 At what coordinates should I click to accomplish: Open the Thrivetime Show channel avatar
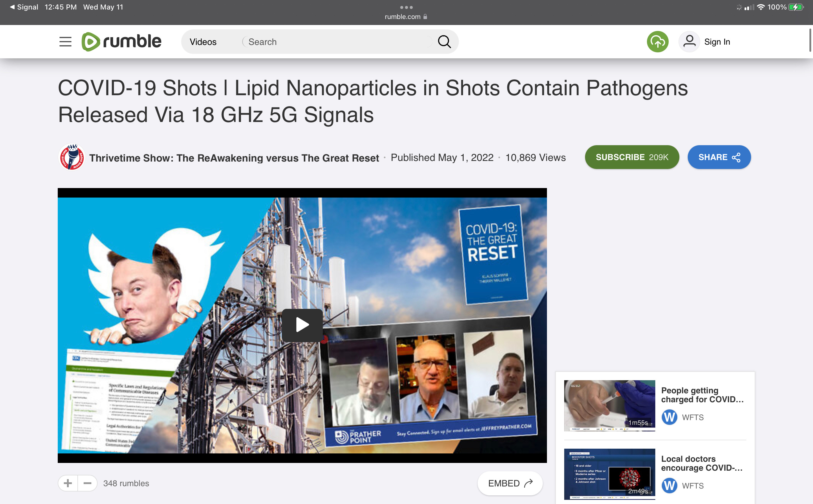[72, 157]
